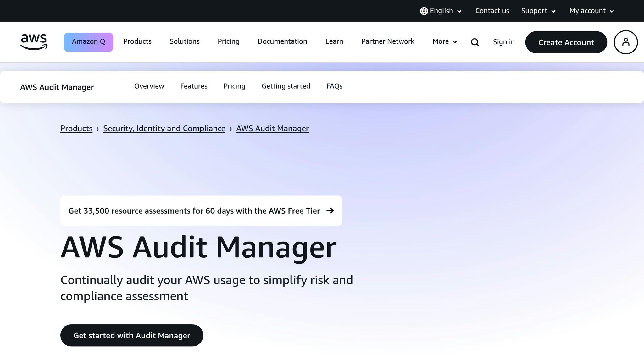
Task: Click Get started with Audit Manager button
Action: [132, 335]
